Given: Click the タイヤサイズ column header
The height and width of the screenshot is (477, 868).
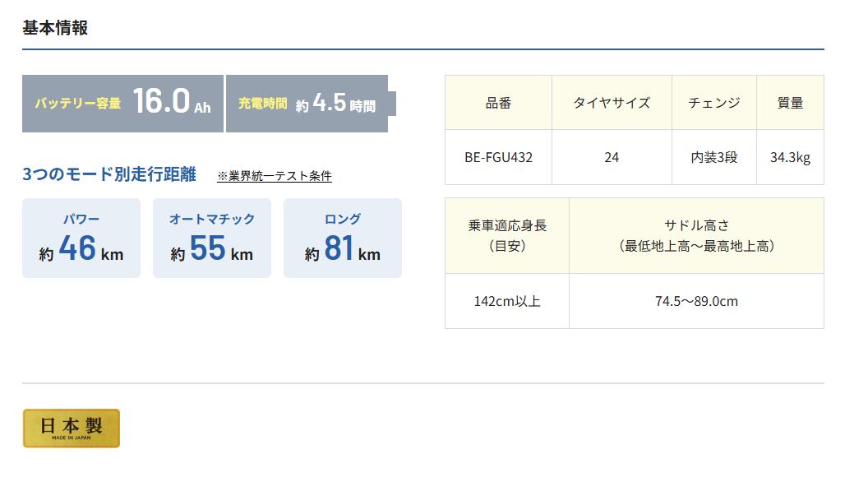Looking at the screenshot, I should pos(612,103).
